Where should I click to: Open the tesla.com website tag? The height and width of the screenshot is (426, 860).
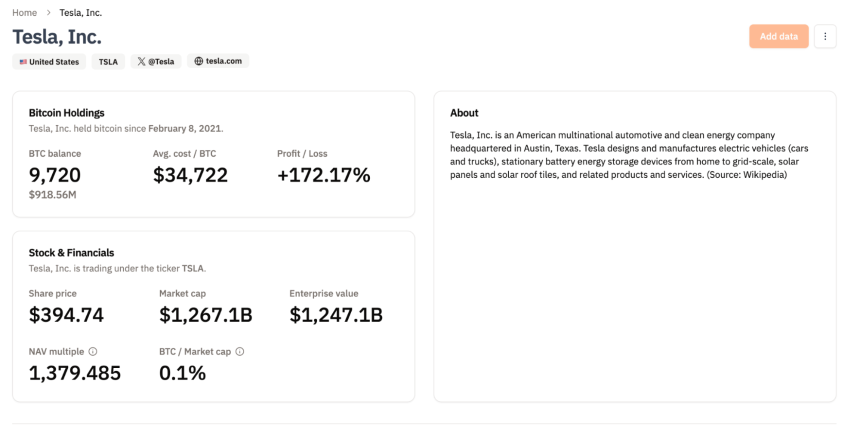coord(218,61)
